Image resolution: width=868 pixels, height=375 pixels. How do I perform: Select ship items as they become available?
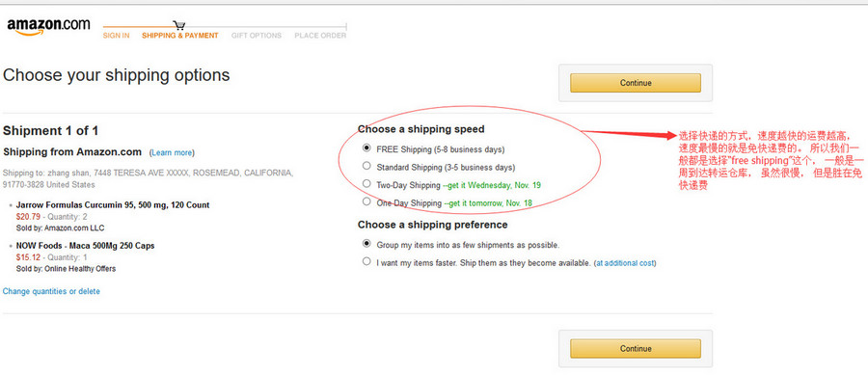(x=366, y=261)
